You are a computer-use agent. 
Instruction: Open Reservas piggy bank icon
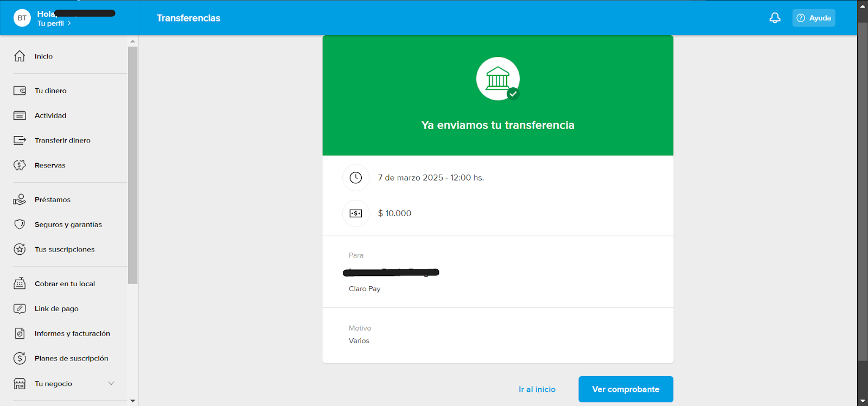pos(20,165)
